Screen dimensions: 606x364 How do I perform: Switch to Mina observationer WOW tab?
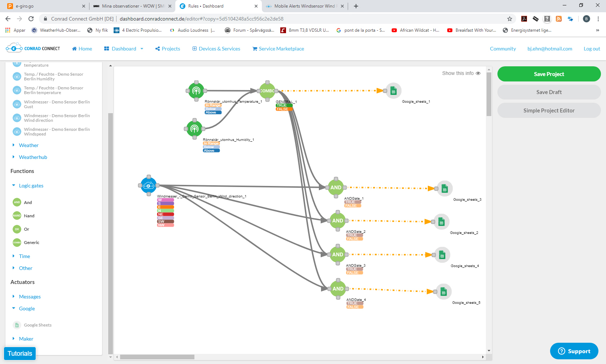(132, 6)
